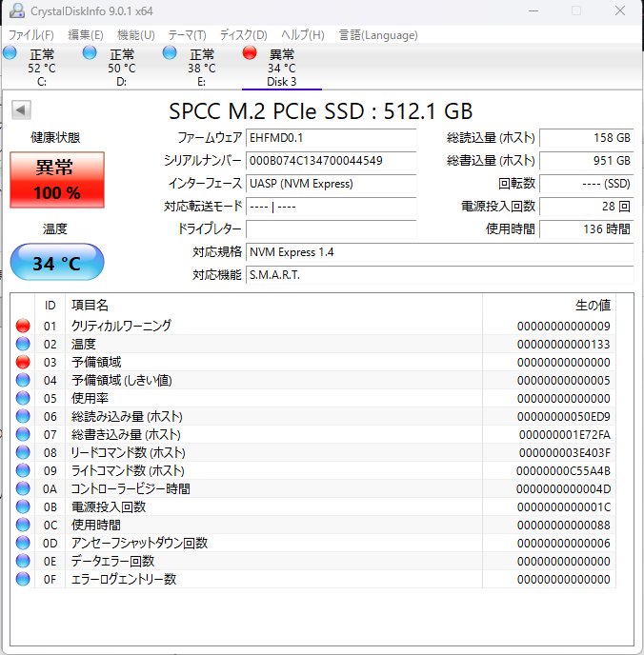Click the serial number field
The image size is (644, 655).
coord(331,160)
